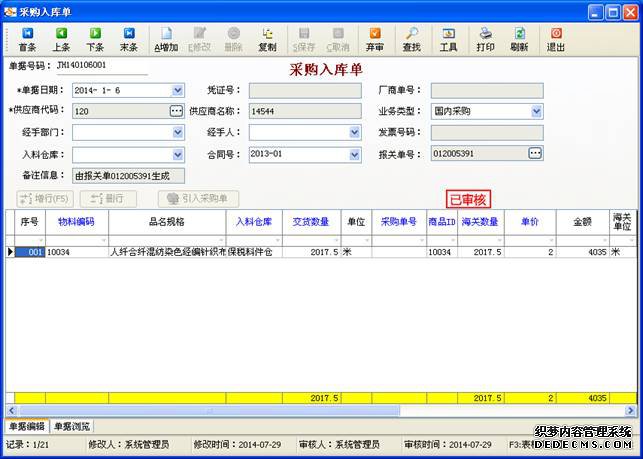
Task: Open the 单据日期 date dropdown
Action: tap(178, 90)
